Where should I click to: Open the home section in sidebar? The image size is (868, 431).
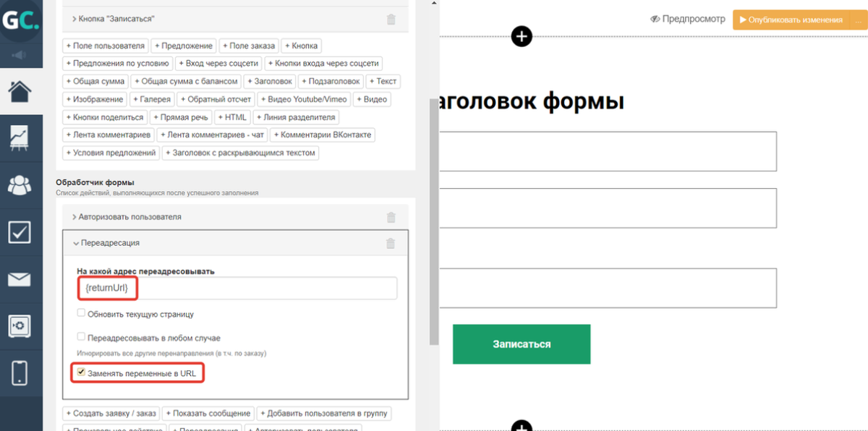tap(20, 92)
